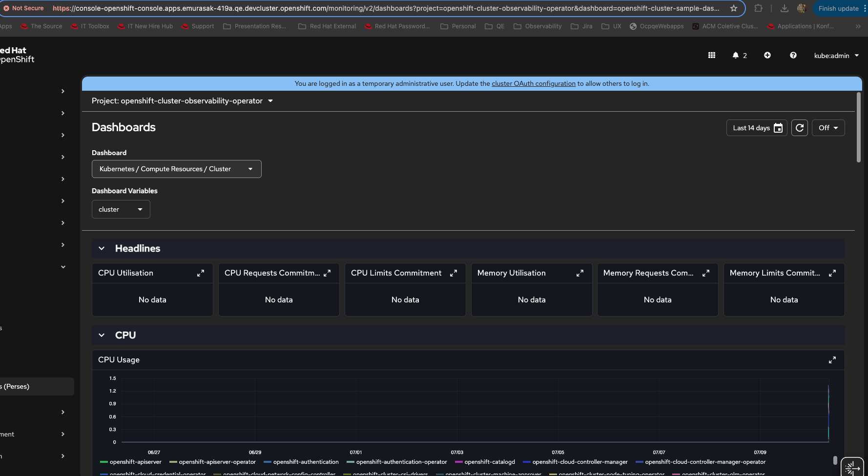Viewport: 868px width, 476px height.
Task: Expand the Memory Utilisation panel fullscreen
Action: [579, 274]
